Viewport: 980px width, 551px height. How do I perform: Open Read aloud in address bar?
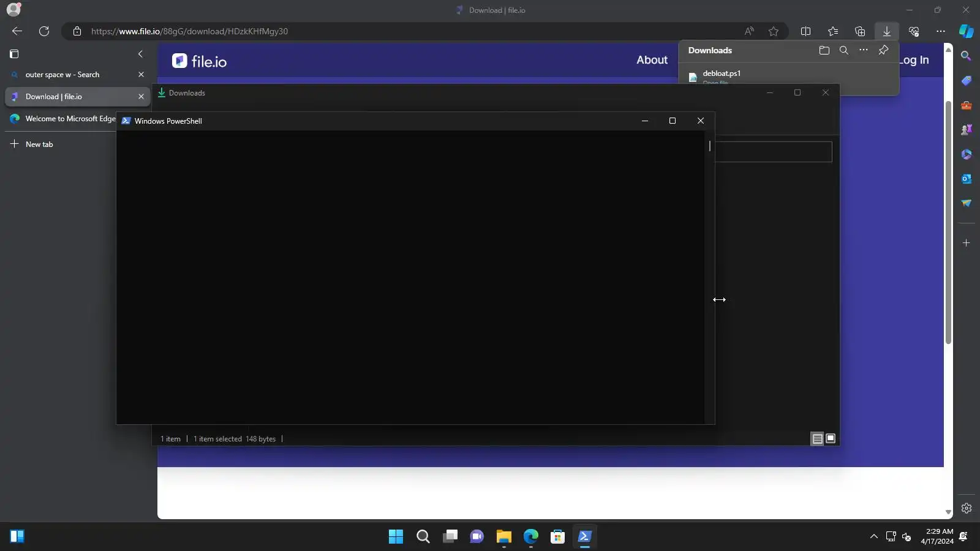(749, 31)
